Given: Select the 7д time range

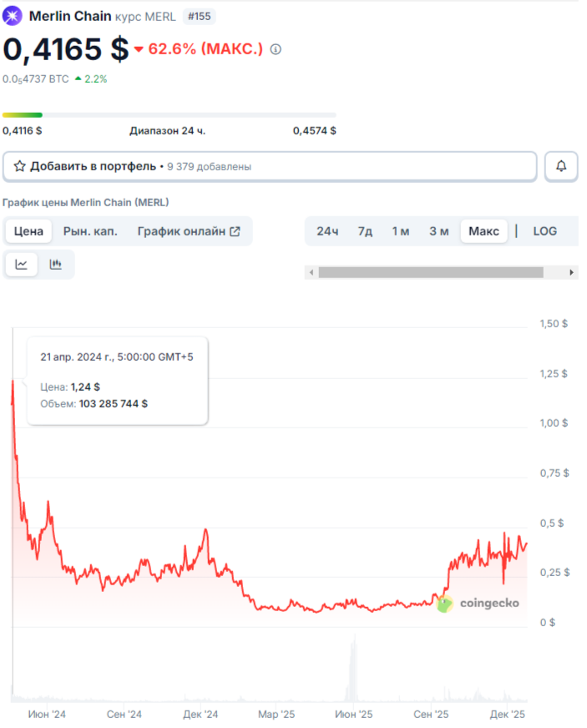Looking at the screenshot, I should (365, 231).
